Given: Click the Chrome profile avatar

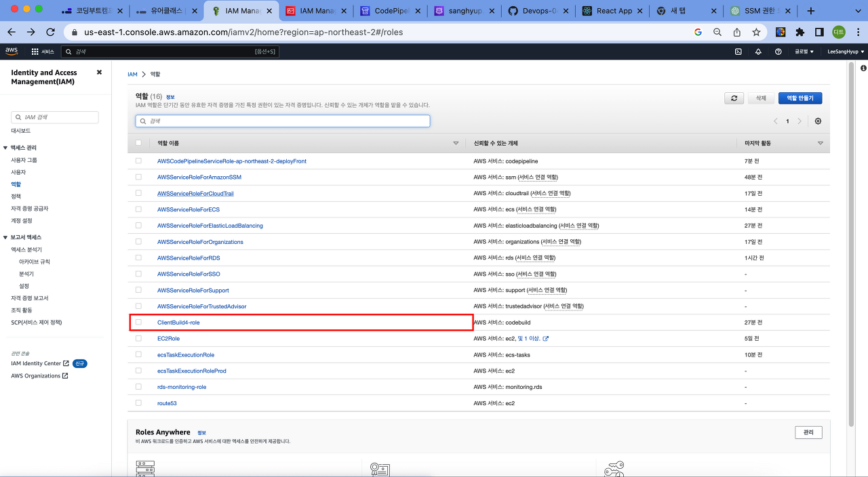Looking at the screenshot, I should 839,32.
